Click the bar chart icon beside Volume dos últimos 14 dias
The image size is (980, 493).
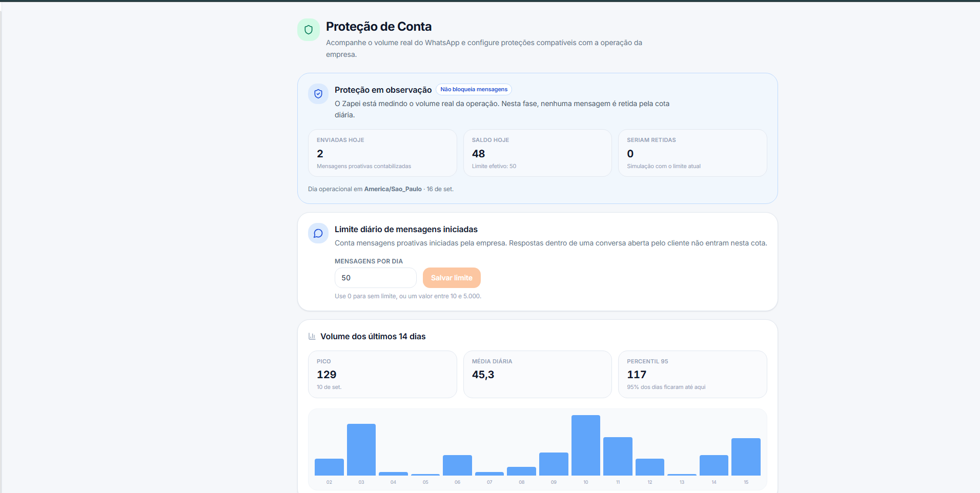click(312, 336)
